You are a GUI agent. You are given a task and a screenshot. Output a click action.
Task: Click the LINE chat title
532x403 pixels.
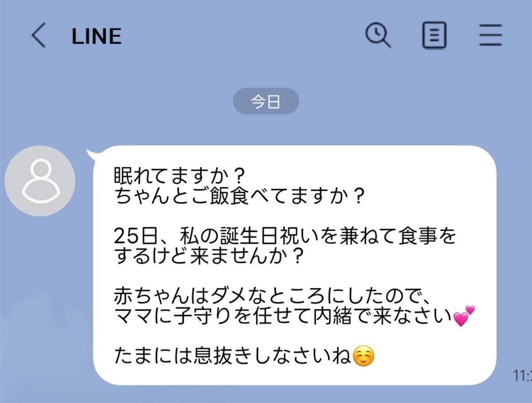[x=96, y=36]
